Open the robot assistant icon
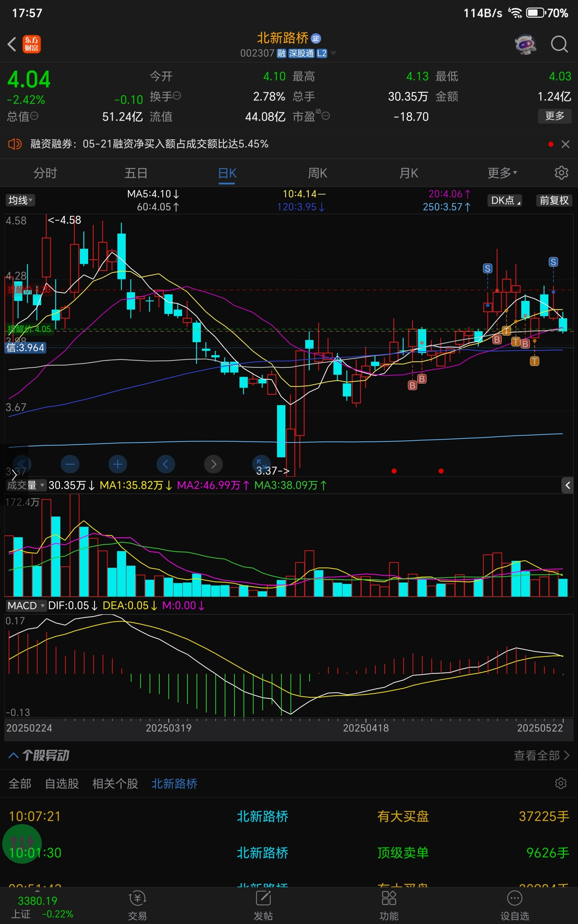 [x=525, y=44]
